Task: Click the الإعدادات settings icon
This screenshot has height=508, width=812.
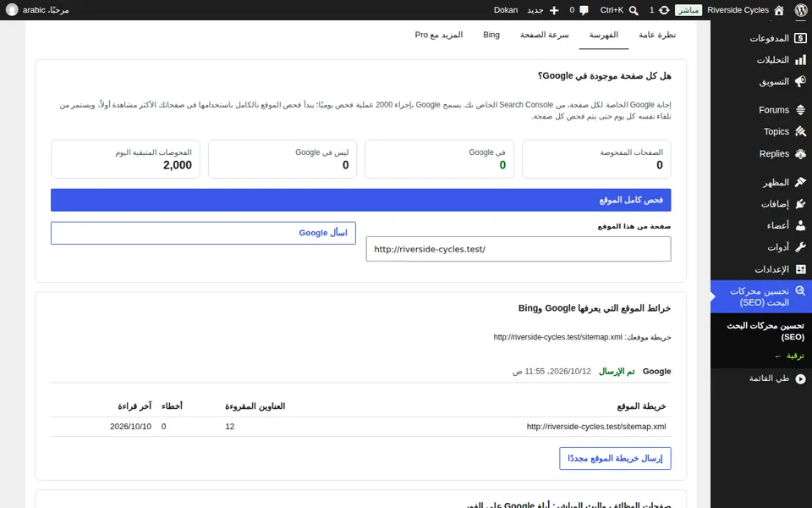Action: (801, 269)
